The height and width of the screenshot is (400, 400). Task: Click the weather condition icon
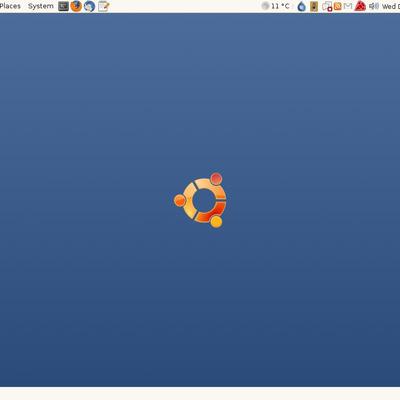click(x=265, y=6)
